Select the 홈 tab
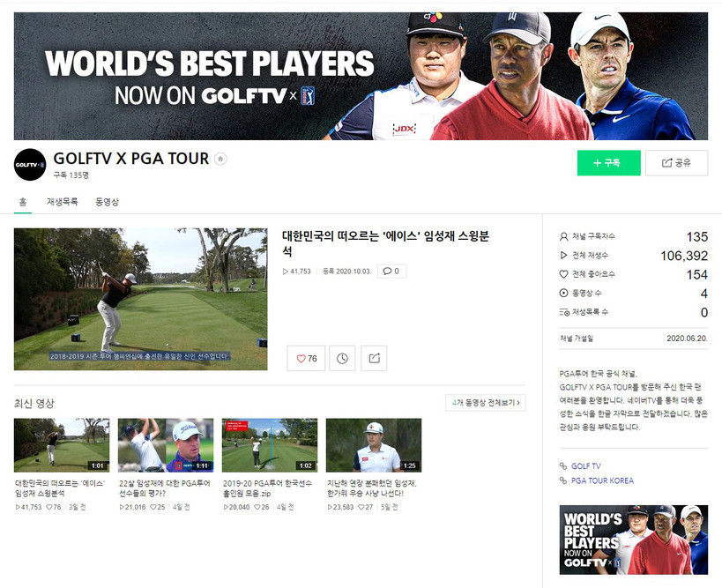722x588 pixels. [22, 202]
